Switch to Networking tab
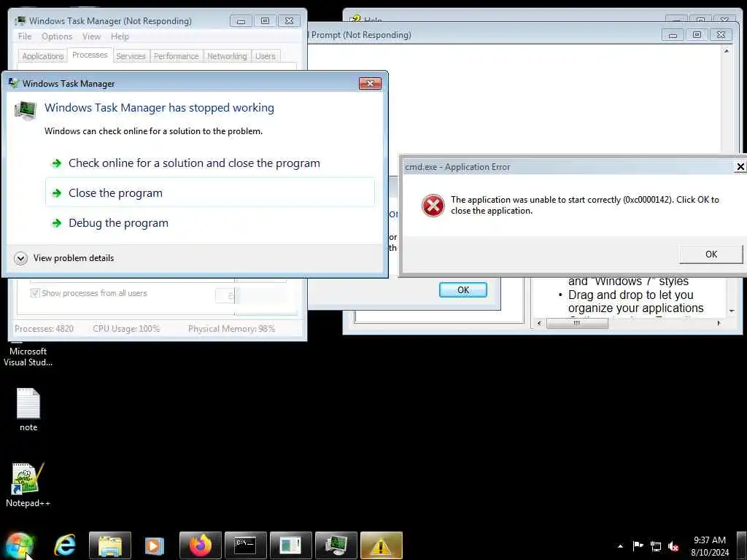This screenshot has width=747, height=560. pos(227,55)
